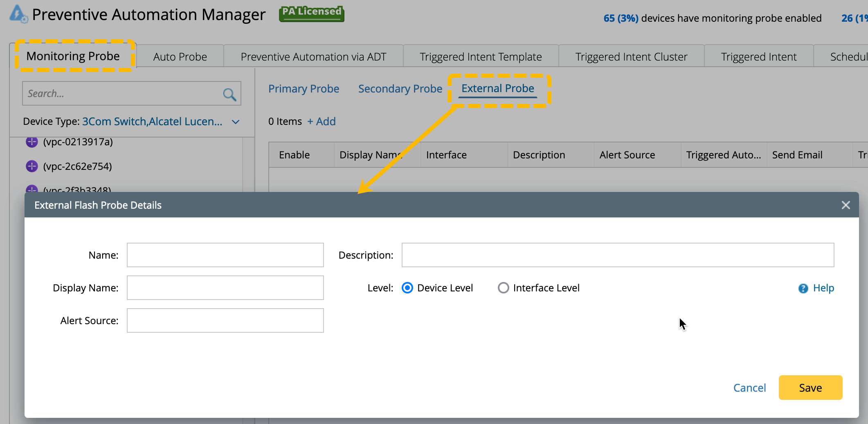The image size is (868, 424).
Task: Open the 3Com Switch,Alcatel Lucen device type list
Action: click(152, 121)
